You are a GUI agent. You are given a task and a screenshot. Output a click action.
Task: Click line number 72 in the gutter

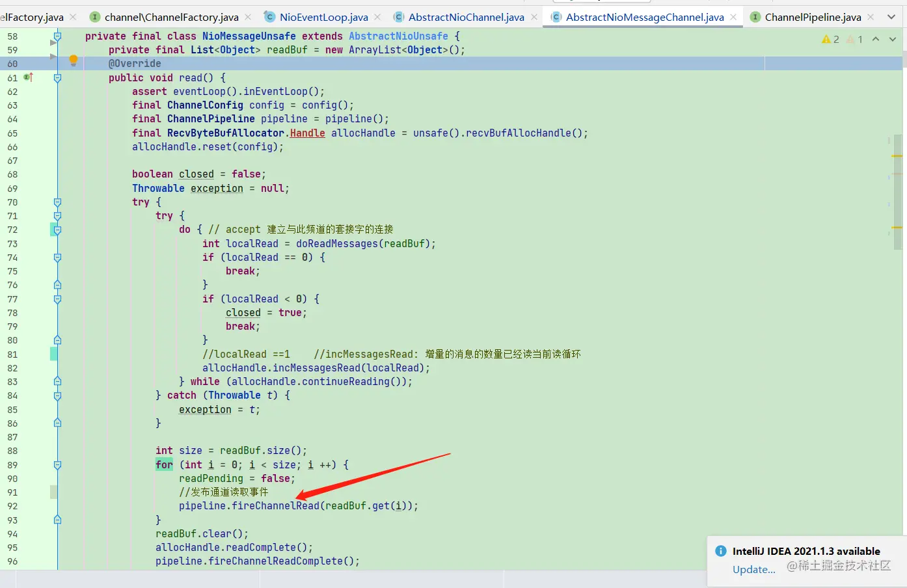[12, 230]
